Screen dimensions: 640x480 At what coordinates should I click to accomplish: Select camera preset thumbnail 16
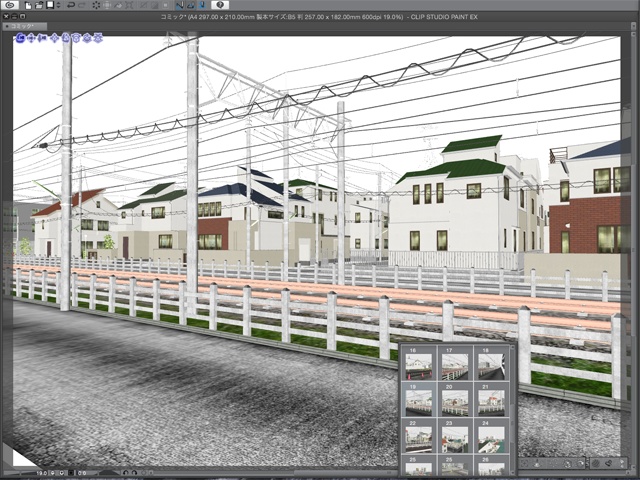[x=419, y=365]
